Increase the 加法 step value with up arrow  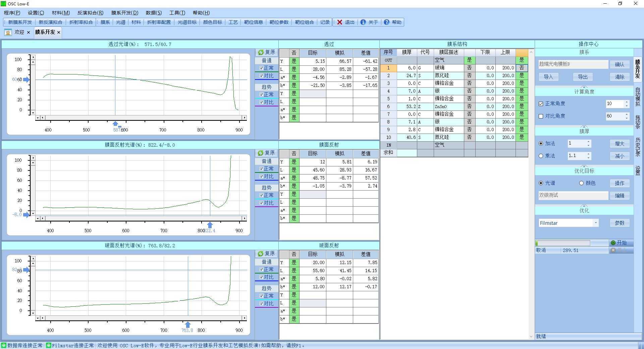point(588,142)
